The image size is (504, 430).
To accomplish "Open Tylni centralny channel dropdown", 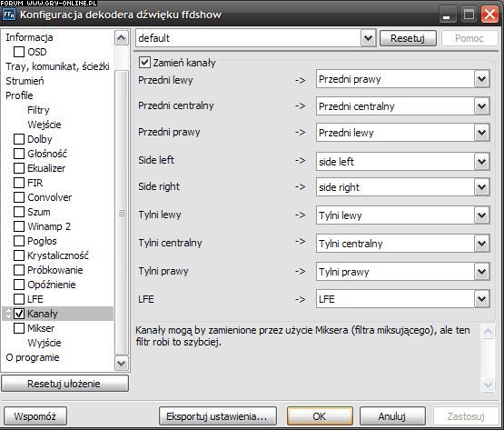I will [x=482, y=244].
